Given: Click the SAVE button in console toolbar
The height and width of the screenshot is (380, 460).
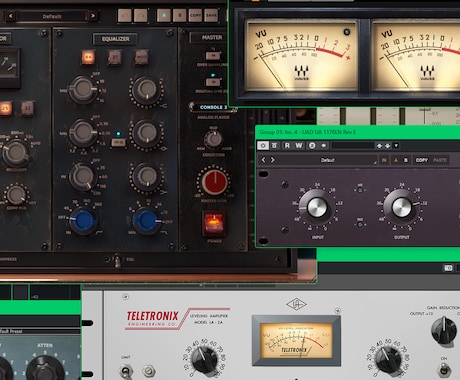Looking at the screenshot, I should coord(211,15).
